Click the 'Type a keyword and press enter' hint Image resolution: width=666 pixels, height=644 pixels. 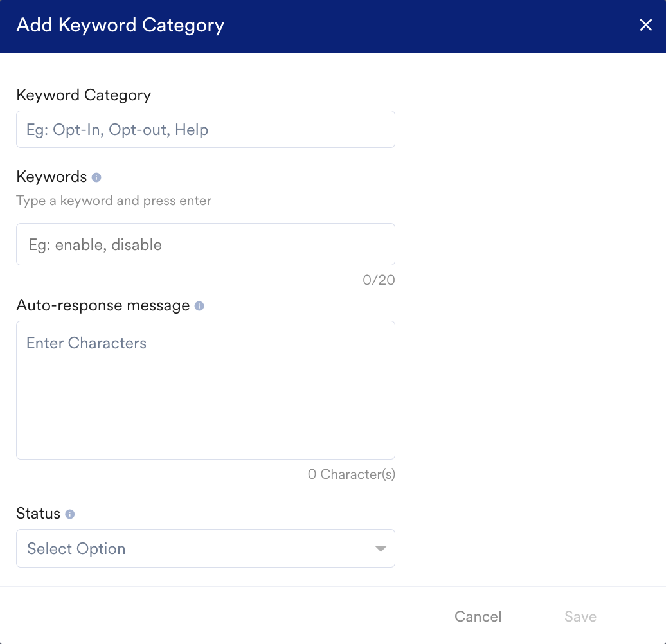click(114, 201)
